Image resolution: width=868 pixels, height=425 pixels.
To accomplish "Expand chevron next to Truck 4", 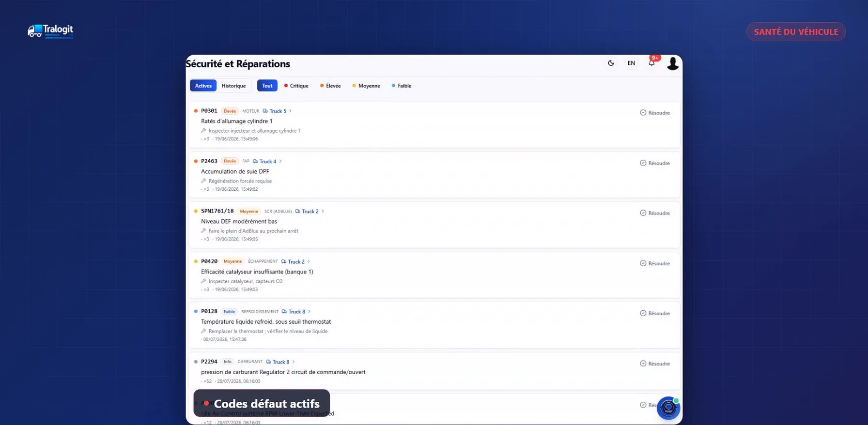I will click(280, 161).
